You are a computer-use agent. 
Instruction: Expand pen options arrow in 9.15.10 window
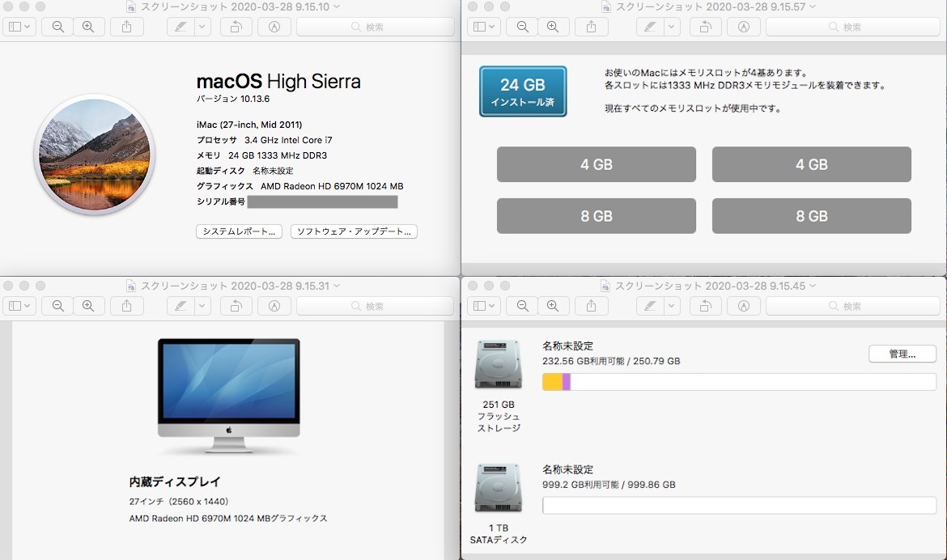(x=202, y=27)
